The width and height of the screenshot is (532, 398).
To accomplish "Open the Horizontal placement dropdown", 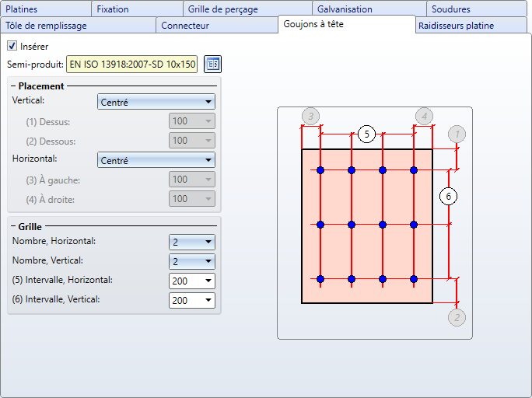I will (156, 160).
